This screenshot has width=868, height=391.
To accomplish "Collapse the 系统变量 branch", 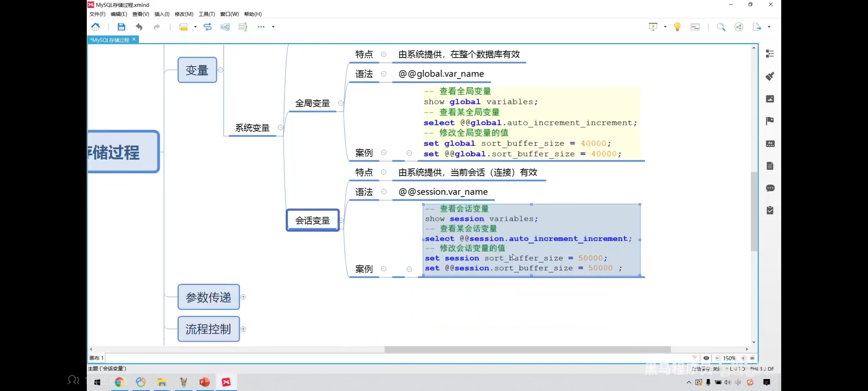I will (280, 128).
